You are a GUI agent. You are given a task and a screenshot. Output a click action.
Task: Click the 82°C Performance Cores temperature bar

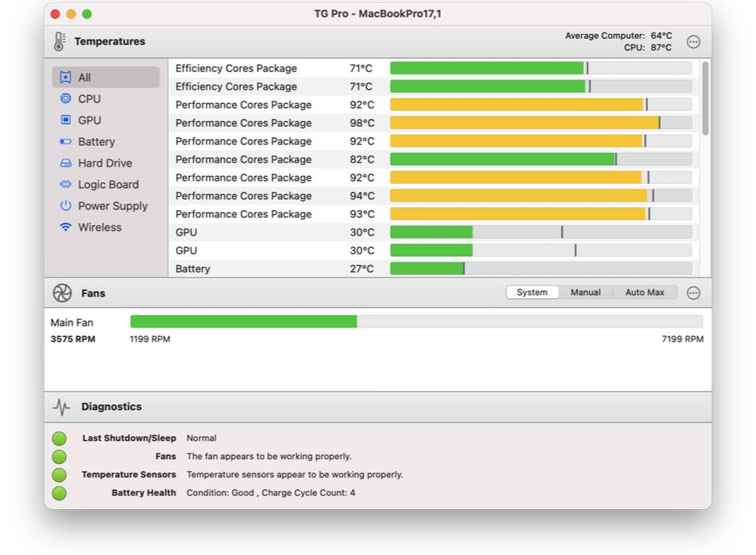point(541,159)
